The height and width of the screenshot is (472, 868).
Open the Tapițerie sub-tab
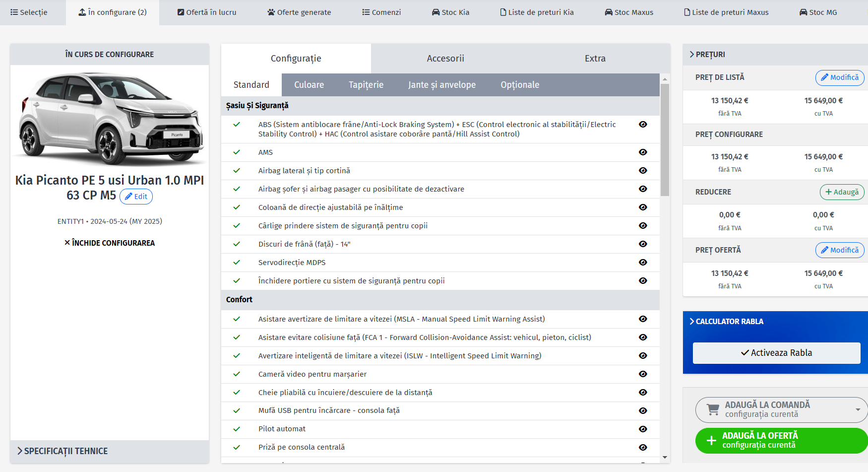point(366,85)
